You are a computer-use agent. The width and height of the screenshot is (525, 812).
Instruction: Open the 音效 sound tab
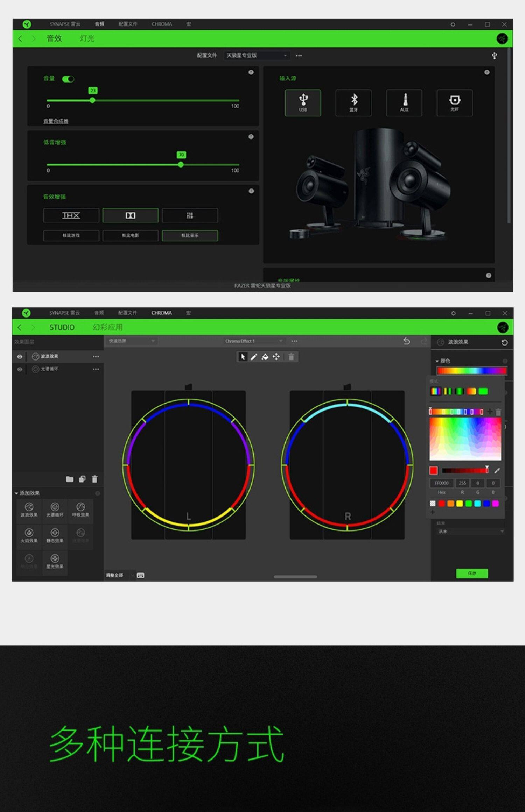[x=54, y=38]
